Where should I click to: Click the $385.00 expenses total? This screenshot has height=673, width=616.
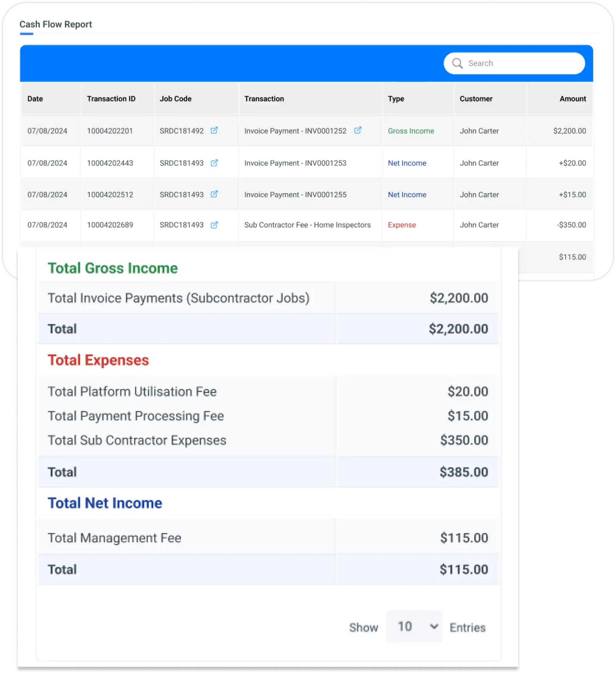tap(464, 472)
